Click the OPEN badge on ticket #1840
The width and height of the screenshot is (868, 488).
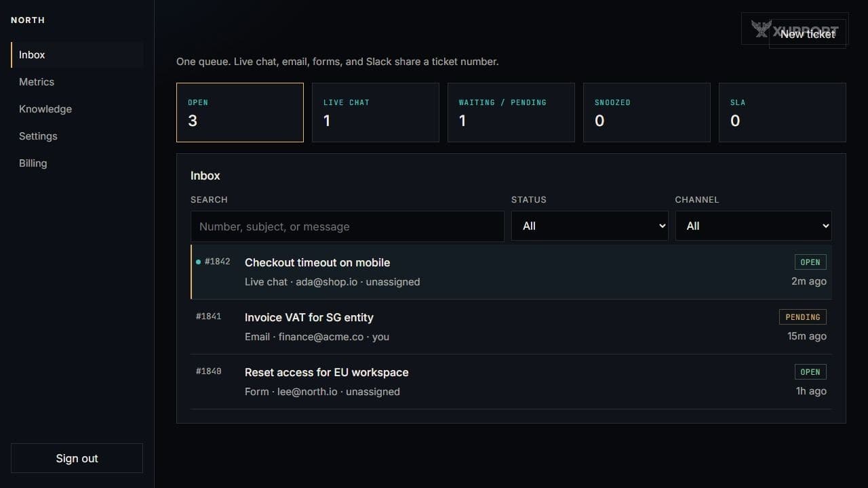pyautogui.click(x=810, y=372)
